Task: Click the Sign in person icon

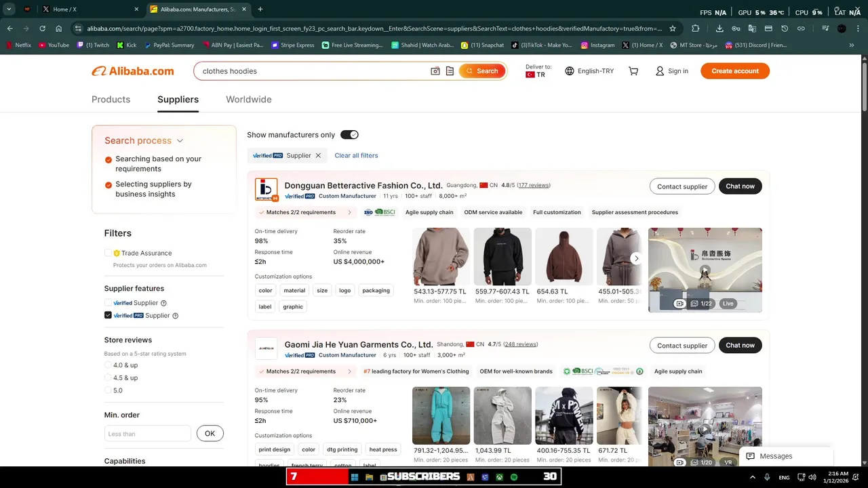Action: pos(660,71)
